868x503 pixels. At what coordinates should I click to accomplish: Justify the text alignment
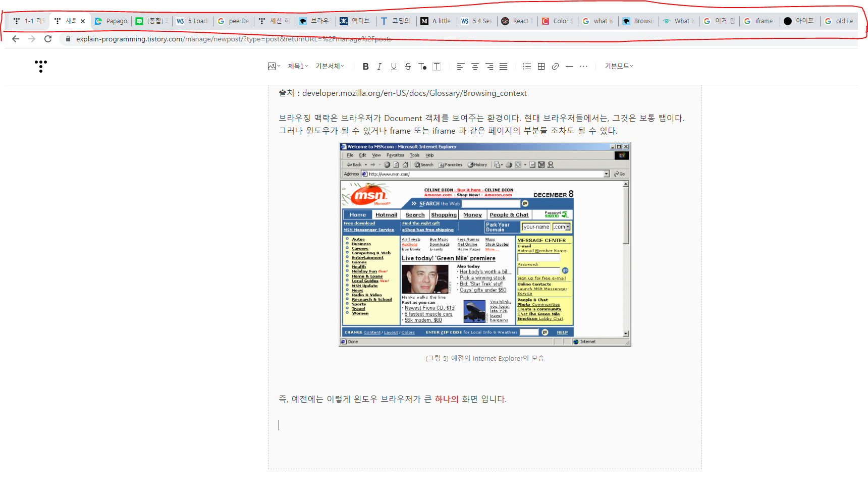pos(504,66)
